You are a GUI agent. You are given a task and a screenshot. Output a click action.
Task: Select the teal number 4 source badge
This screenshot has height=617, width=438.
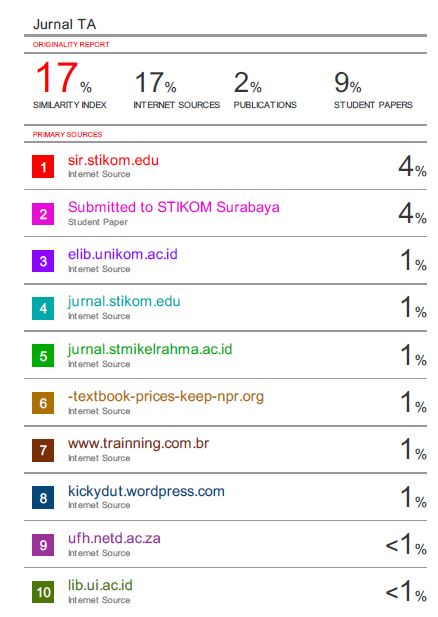pos(43,308)
